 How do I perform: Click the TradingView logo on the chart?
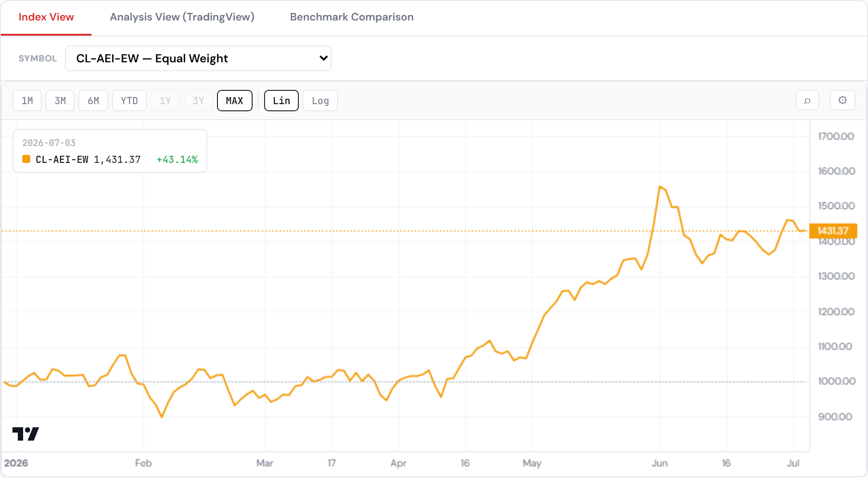[x=26, y=433]
